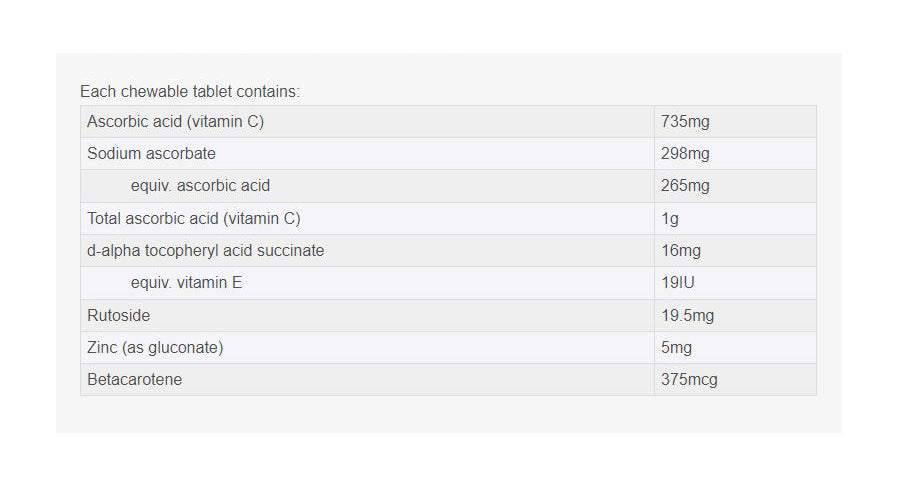
Task: Click the 265mg value cell
Action: click(685, 186)
